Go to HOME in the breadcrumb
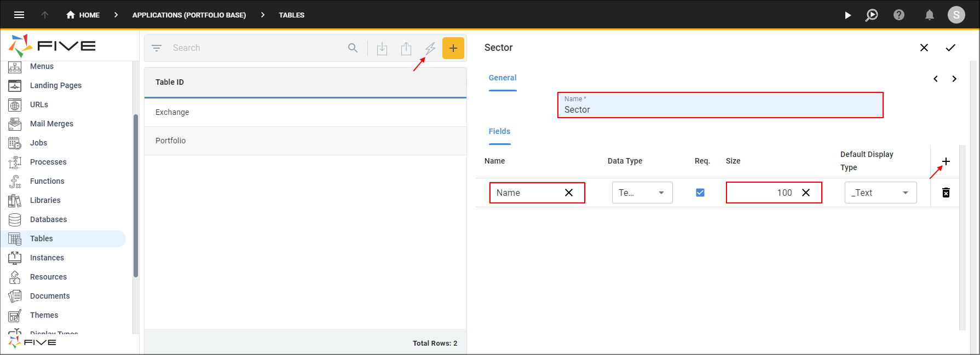Image resolution: width=980 pixels, height=355 pixels. (83, 15)
